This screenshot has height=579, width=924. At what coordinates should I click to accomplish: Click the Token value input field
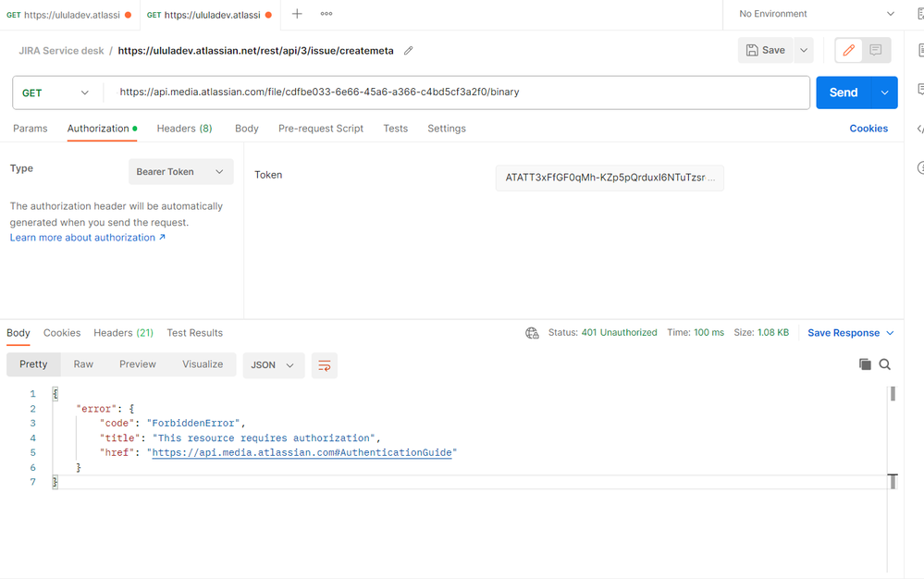tap(610, 178)
